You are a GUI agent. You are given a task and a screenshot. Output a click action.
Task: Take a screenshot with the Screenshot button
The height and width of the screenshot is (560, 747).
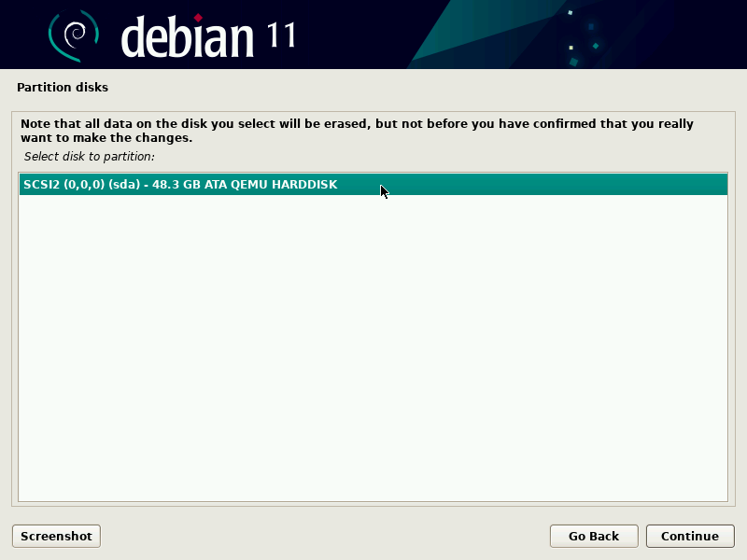click(x=55, y=536)
